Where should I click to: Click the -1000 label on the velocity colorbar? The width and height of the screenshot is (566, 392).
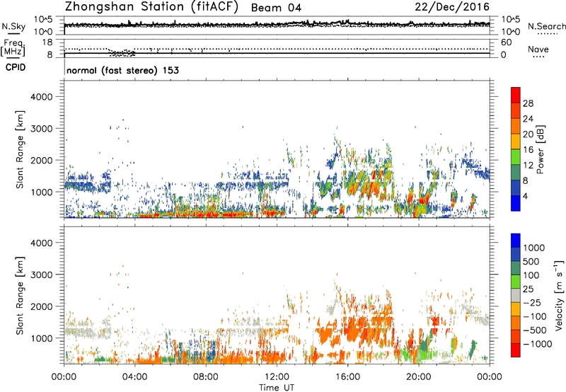tap(538, 344)
